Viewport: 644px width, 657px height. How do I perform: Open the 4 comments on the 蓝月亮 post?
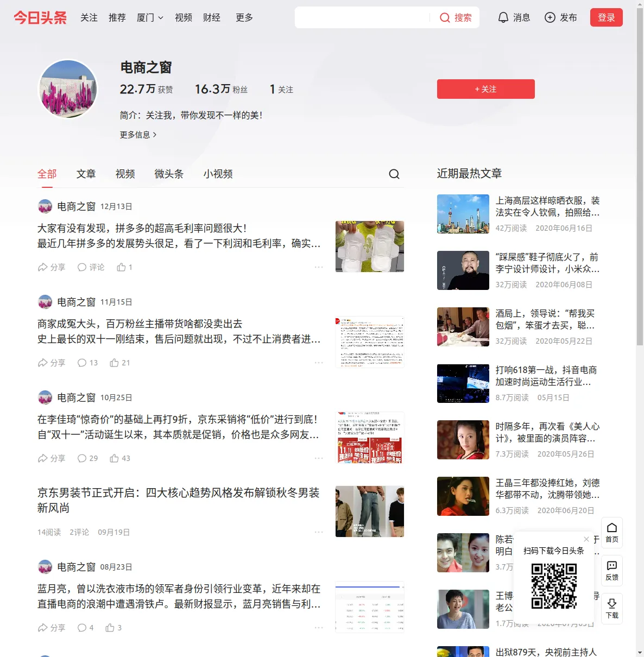(x=85, y=628)
